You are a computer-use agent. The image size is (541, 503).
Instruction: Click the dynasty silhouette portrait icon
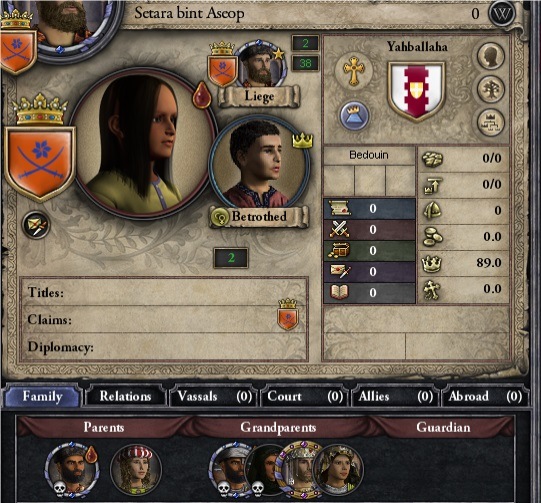pos(491,56)
